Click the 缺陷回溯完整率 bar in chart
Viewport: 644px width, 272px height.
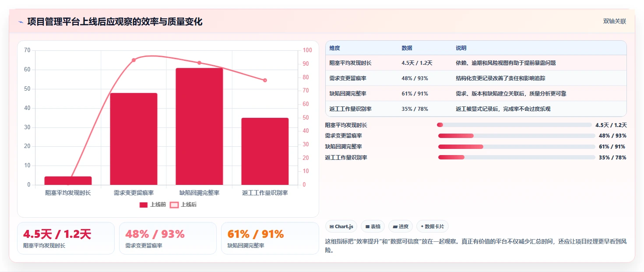click(x=199, y=126)
